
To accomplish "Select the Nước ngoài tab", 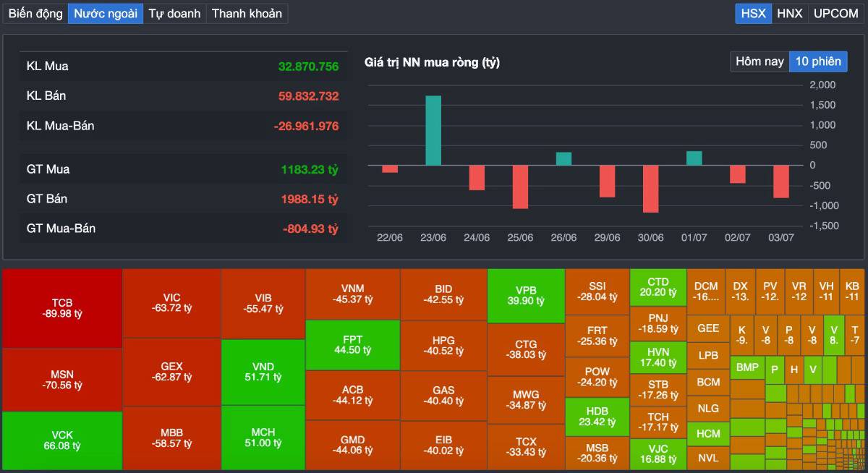I will 106,13.
